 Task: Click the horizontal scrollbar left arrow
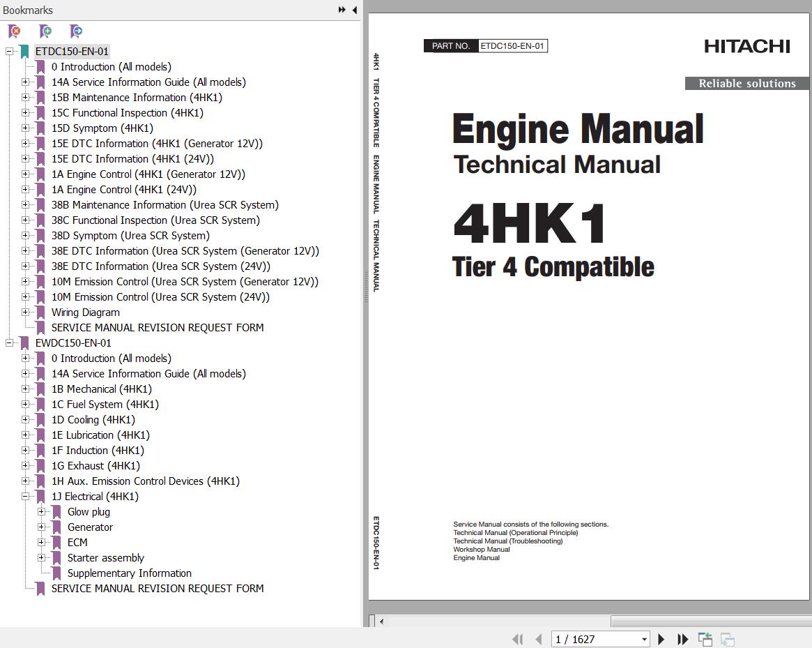[x=382, y=621]
